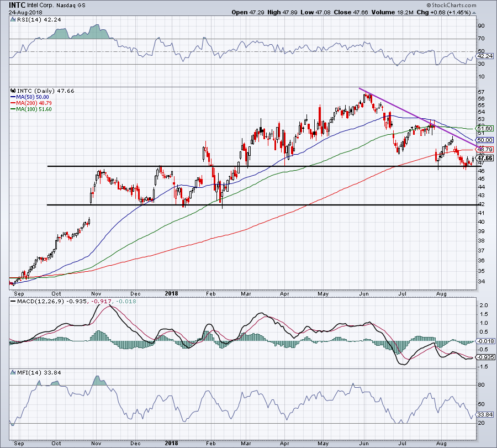Click the Chg +0.68 (+1.45%) value
Viewport: 497px width, 448px height.
point(444,12)
